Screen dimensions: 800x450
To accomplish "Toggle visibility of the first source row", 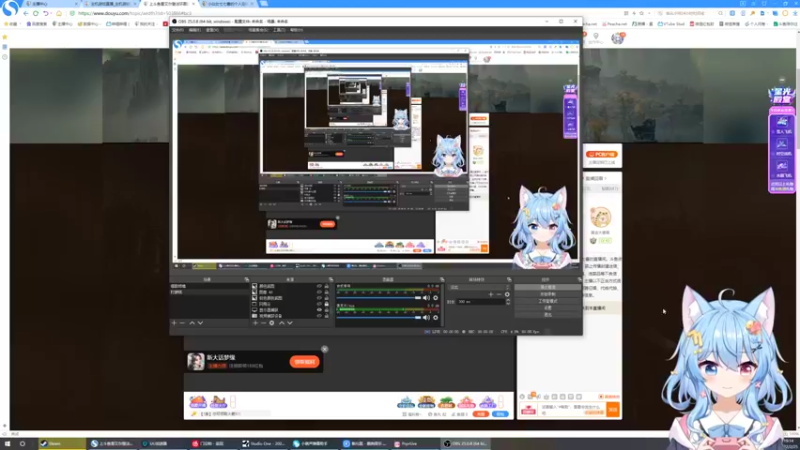I will (319, 286).
